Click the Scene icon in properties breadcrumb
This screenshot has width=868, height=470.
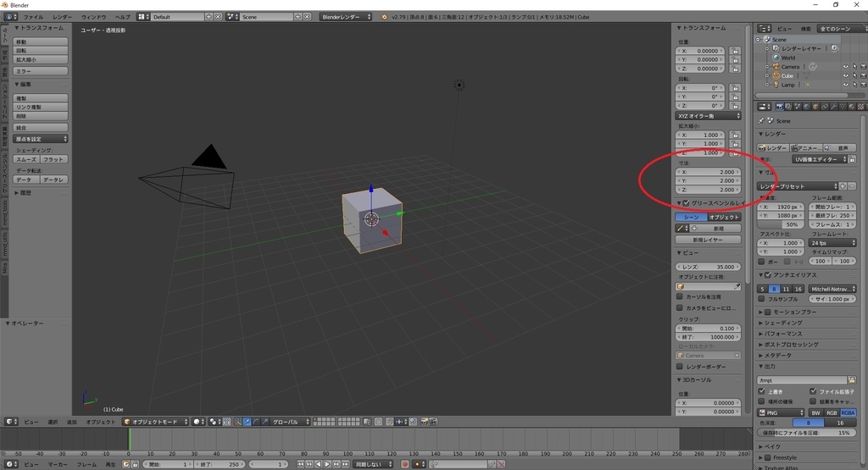(x=771, y=120)
